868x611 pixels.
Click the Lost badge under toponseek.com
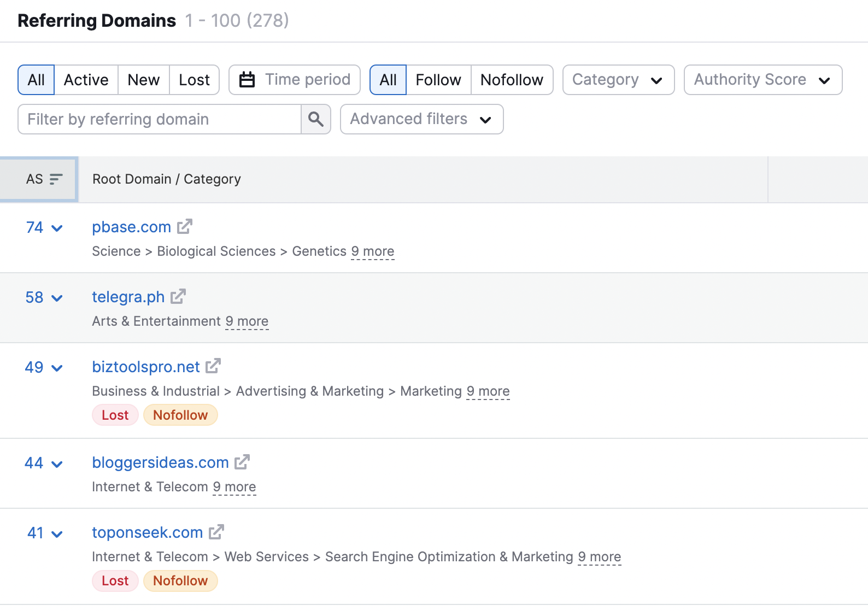(x=115, y=581)
